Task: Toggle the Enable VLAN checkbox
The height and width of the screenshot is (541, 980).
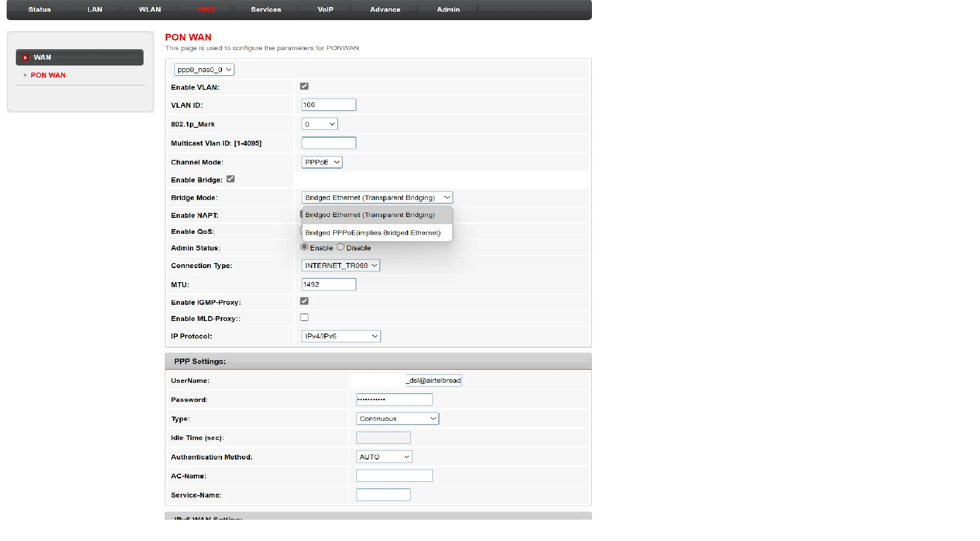Action: pos(304,86)
